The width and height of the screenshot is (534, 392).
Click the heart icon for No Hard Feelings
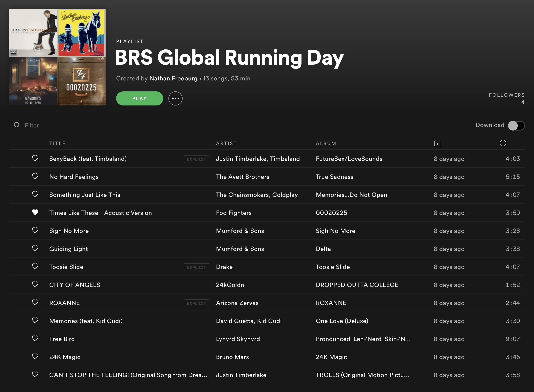point(35,176)
